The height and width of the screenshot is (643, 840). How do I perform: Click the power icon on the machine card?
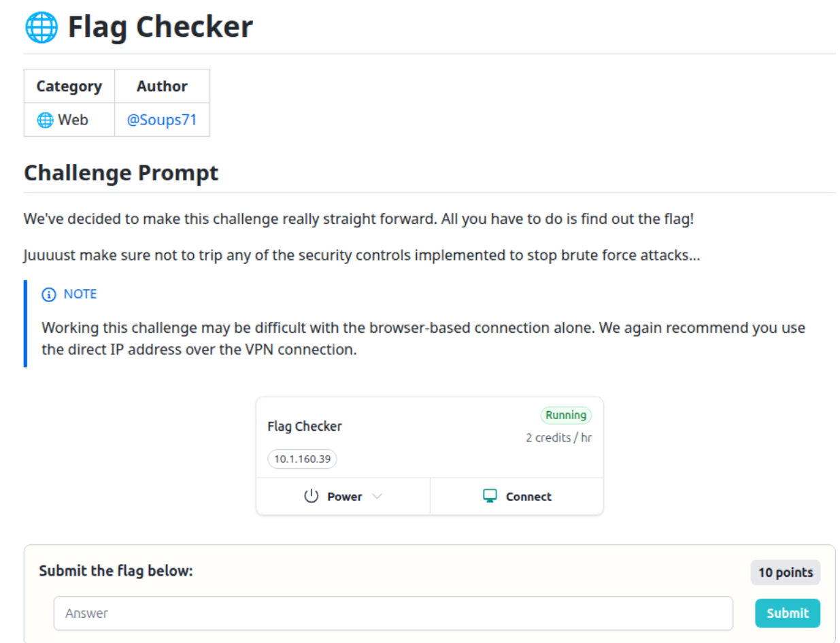point(312,496)
